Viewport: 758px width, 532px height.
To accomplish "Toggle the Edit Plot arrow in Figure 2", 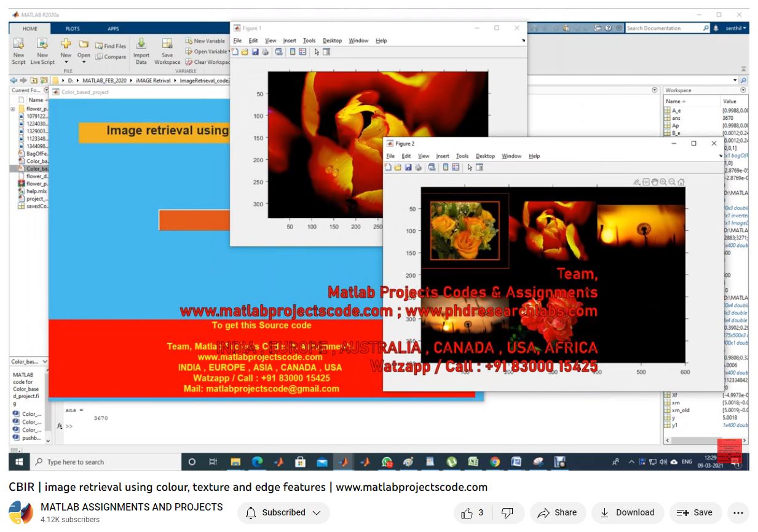I will tap(470, 167).
